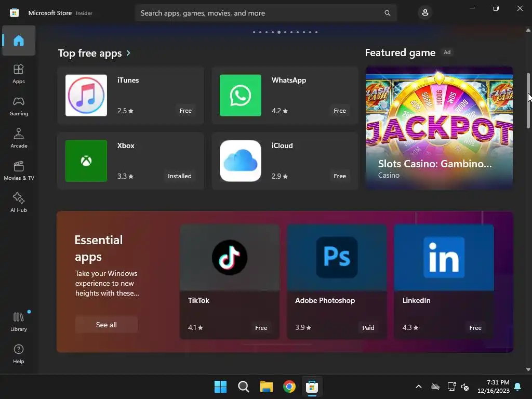Open the notification bell in taskbar
The height and width of the screenshot is (399, 532).
[x=517, y=387]
